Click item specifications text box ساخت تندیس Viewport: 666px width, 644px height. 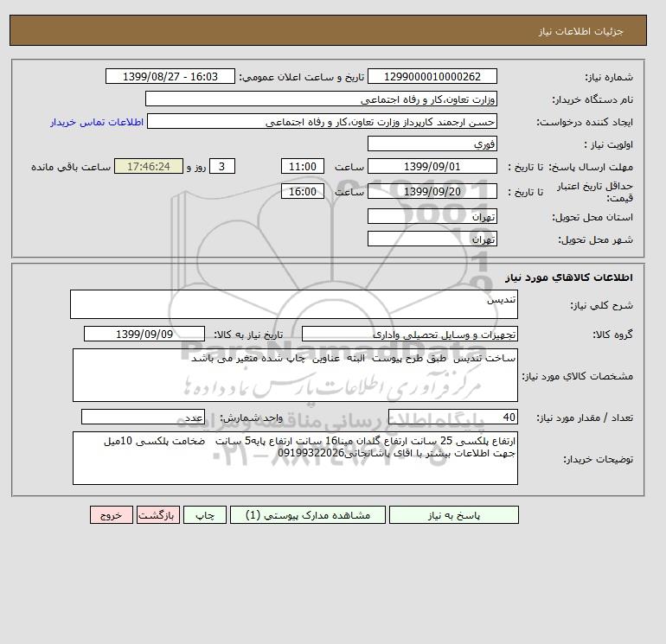point(295,375)
